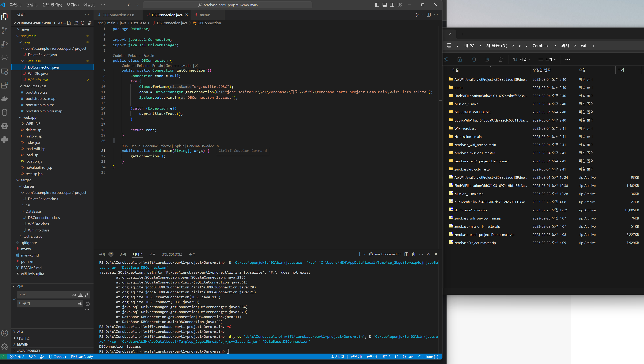Open the Source Control view

tap(5, 30)
